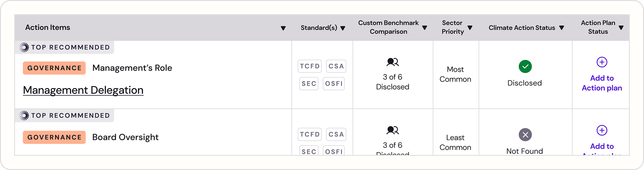Select the TCFD tag in Management's Role row
This screenshot has height=170, width=644.
(310, 66)
